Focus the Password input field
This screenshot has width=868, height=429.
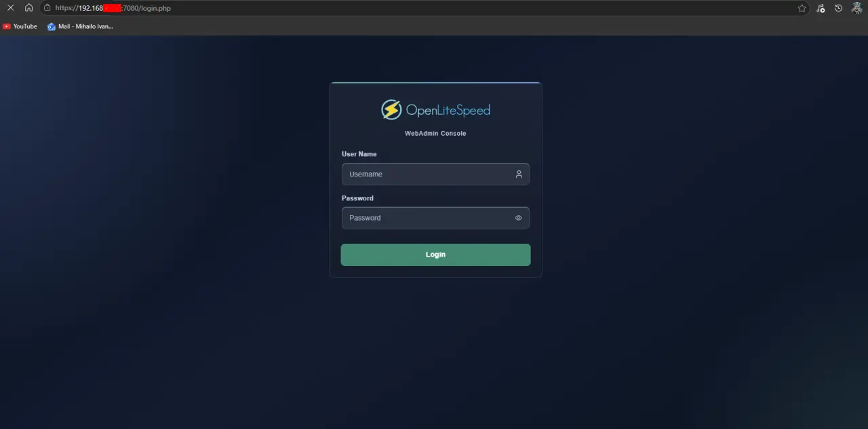(427, 217)
